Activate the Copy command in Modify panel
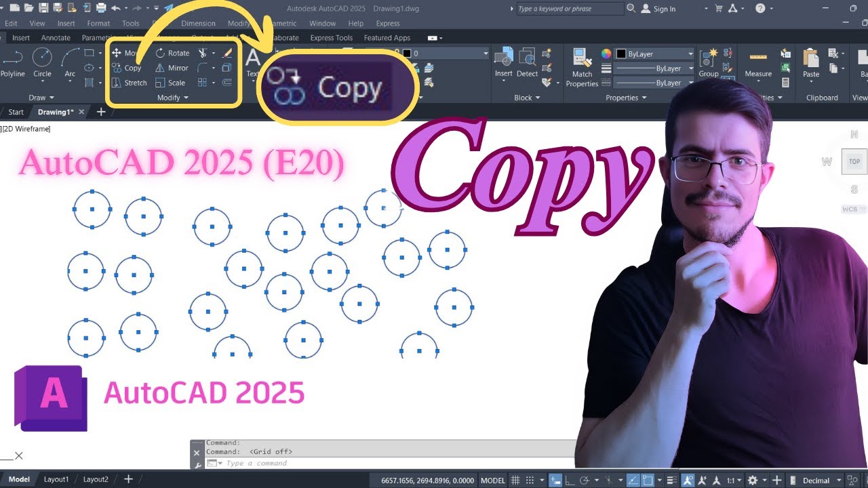The image size is (868, 488). click(x=126, y=68)
